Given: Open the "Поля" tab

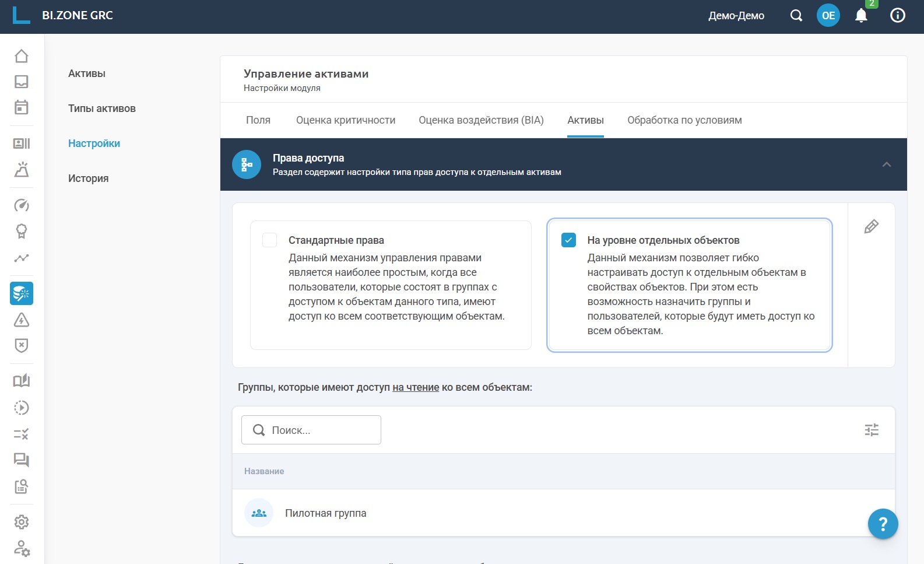Looking at the screenshot, I should pyautogui.click(x=258, y=120).
